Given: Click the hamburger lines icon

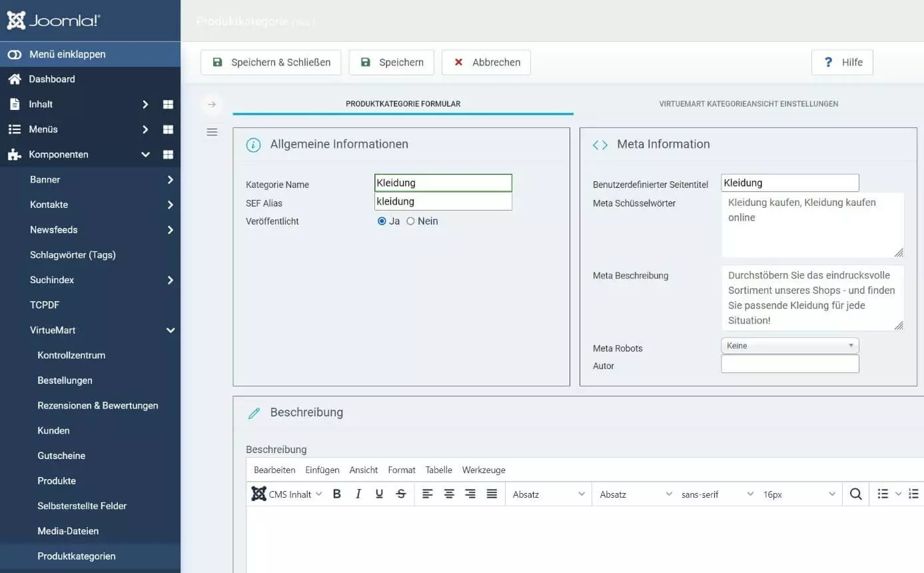Looking at the screenshot, I should tap(212, 132).
